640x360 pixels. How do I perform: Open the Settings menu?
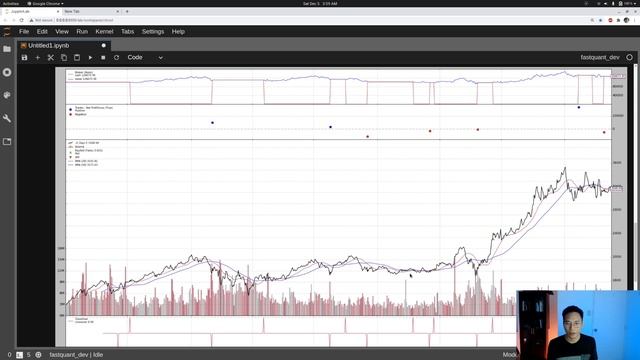153,31
